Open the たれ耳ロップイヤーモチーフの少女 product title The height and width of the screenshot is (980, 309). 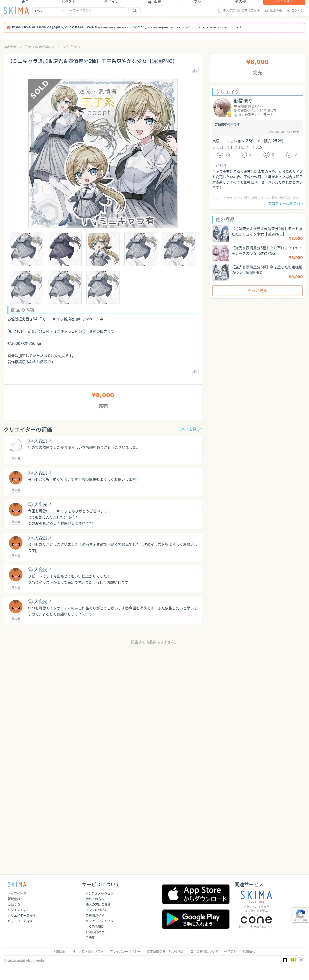[x=267, y=250]
